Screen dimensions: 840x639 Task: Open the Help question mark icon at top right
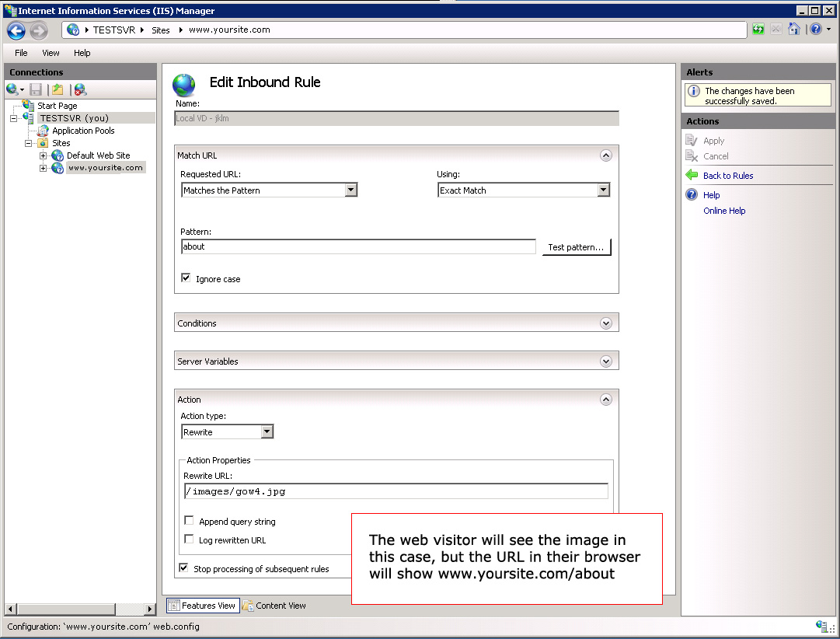coord(816,30)
